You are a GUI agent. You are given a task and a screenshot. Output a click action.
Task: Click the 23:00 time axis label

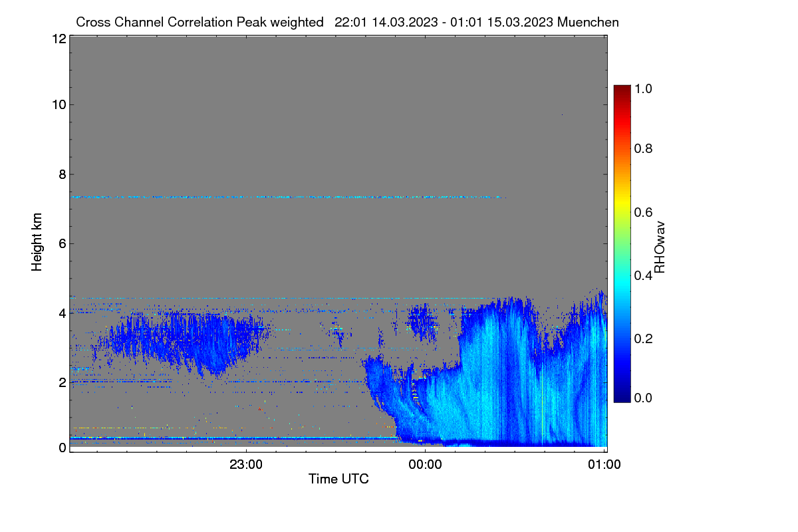point(246,465)
